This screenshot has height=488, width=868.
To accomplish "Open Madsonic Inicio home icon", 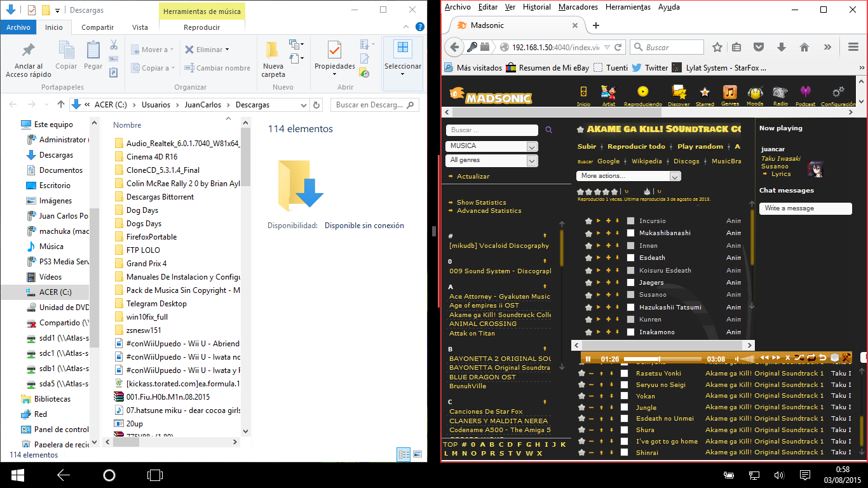I will (583, 92).
